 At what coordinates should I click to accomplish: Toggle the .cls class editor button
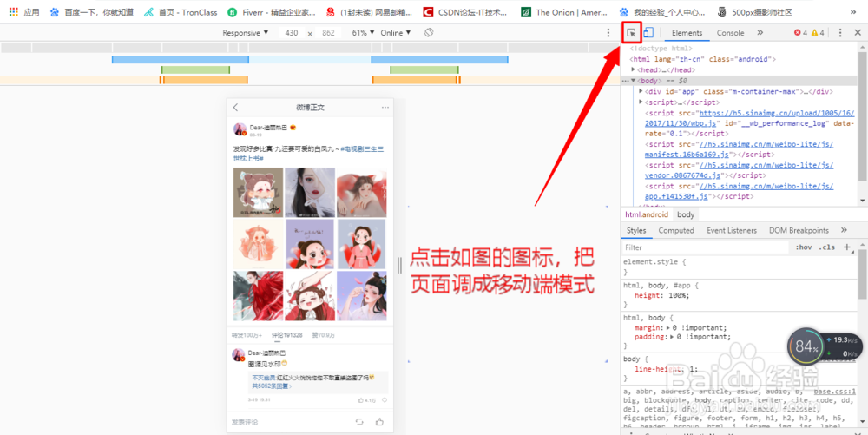pos(826,247)
